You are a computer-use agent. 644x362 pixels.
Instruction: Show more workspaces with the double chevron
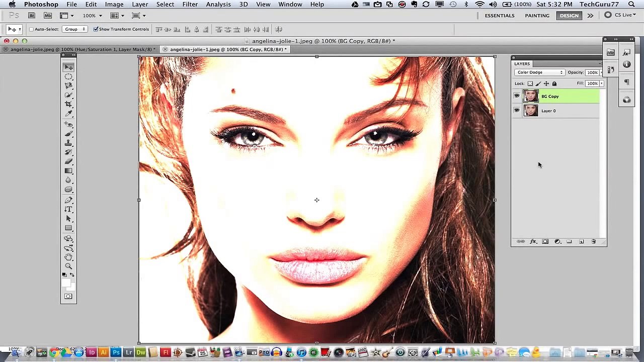pyautogui.click(x=590, y=16)
